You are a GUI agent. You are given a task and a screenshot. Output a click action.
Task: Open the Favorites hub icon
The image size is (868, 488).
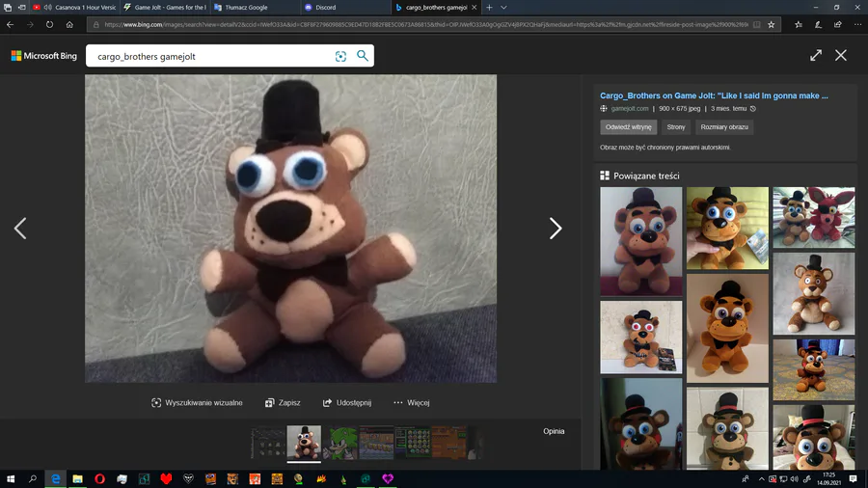(799, 24)
